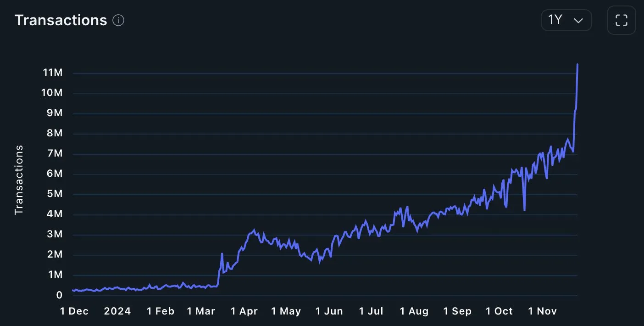
Task: Click the line's peak point above 11M
Action: [577, 64]
